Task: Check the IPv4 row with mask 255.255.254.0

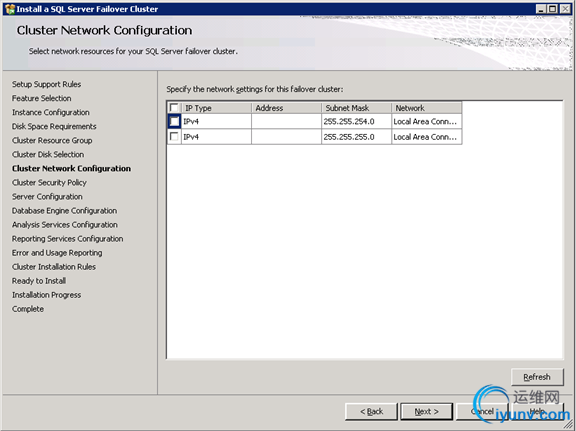Action: [174, 121]
